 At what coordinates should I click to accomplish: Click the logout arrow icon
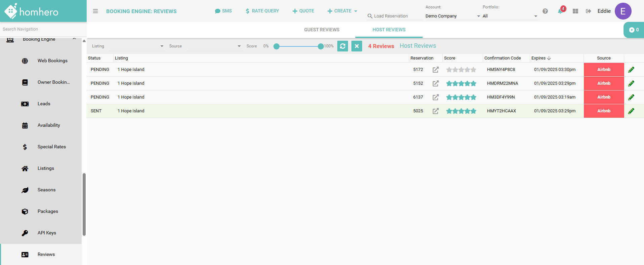click(x=588, y=11)
